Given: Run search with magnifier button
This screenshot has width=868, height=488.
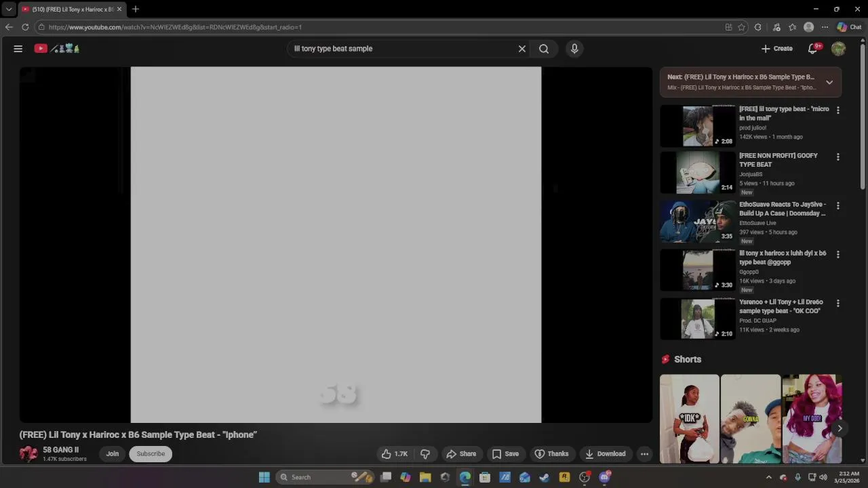Looking at the screenshot, I should point(544,49).
